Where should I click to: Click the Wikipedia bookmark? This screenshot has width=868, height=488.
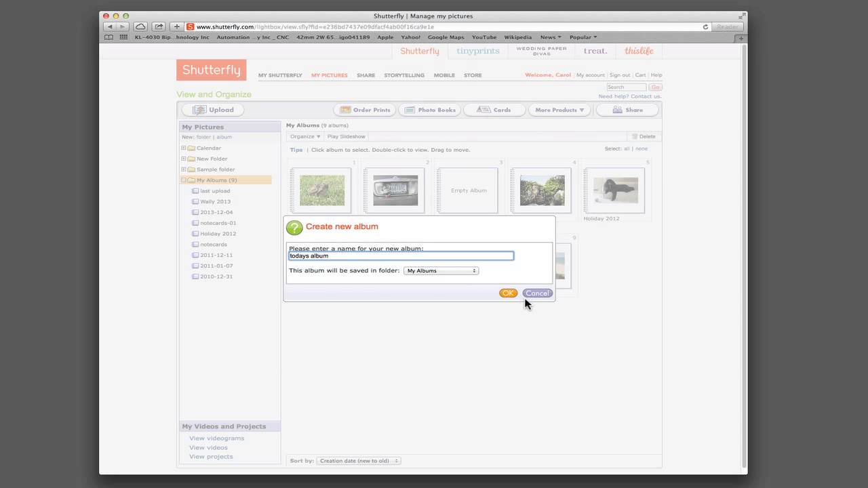point(518,37)
